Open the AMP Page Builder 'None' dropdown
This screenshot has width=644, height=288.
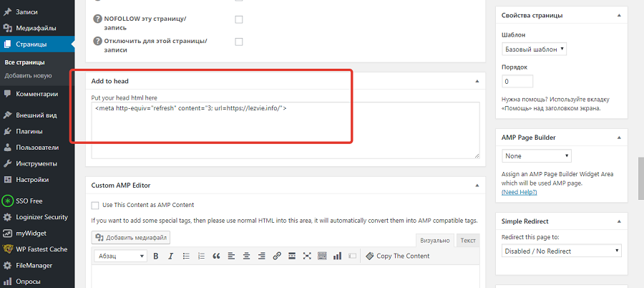coord(537,155)
